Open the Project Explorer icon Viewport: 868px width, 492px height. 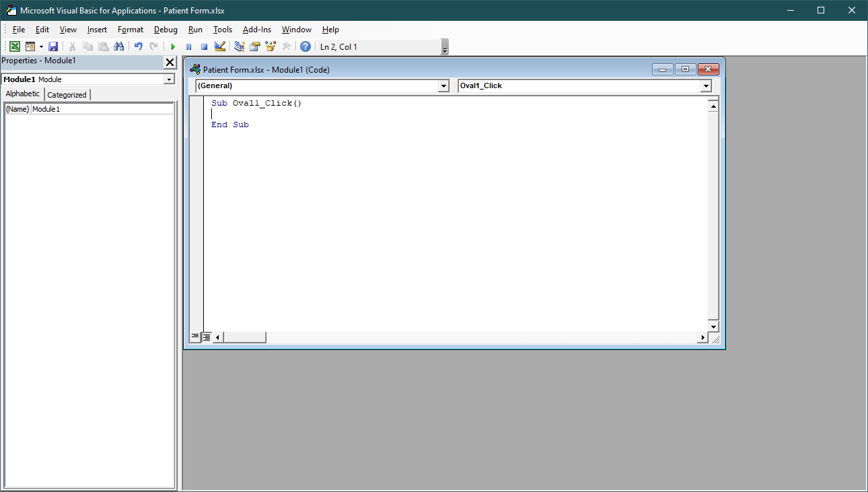239,46
